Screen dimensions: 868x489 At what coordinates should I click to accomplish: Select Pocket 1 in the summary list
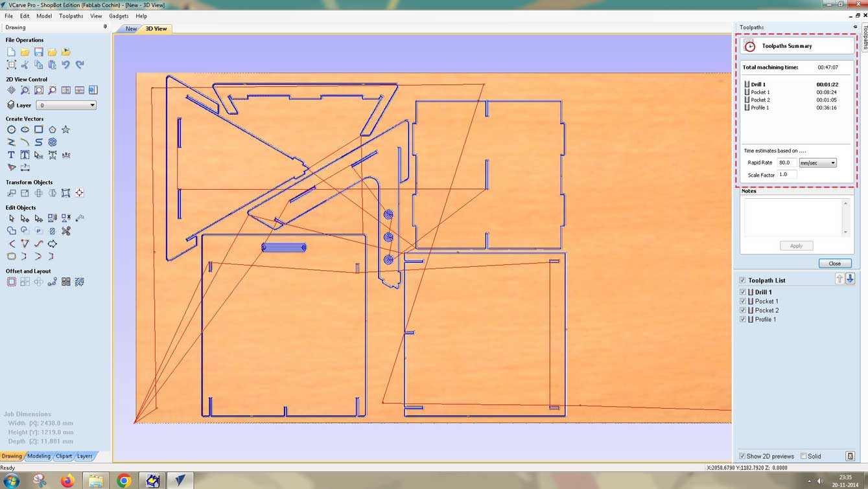760,92
